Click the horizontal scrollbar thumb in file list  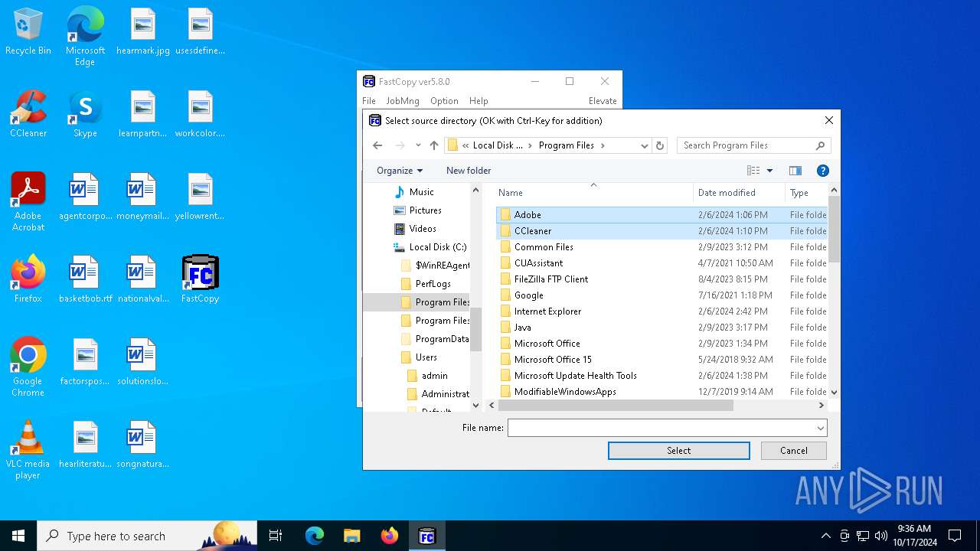coord(614,406)
